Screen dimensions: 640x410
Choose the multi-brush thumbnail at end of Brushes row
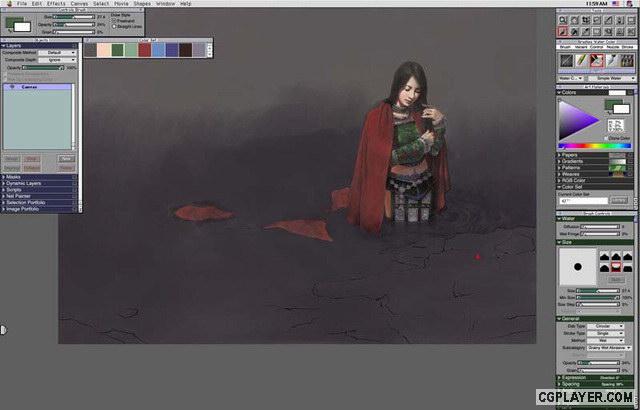coord(627,61)
